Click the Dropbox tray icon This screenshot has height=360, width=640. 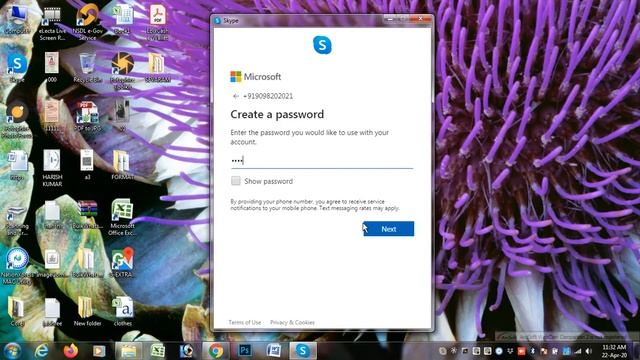[x=510, y=351]
